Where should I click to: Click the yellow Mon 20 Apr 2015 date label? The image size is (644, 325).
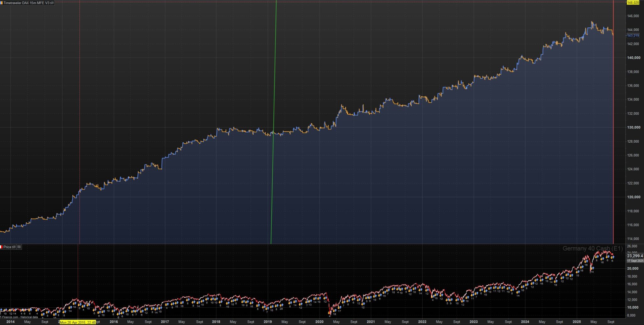78,322
